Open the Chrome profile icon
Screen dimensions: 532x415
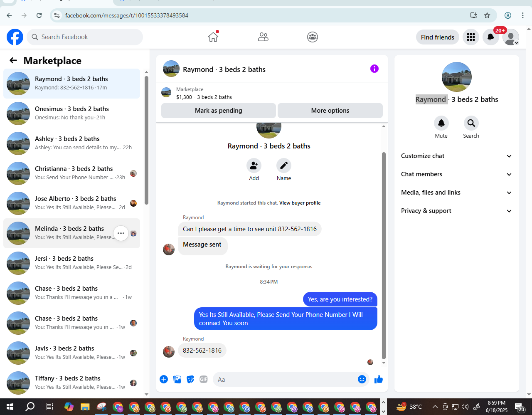[x=508, y=15]
